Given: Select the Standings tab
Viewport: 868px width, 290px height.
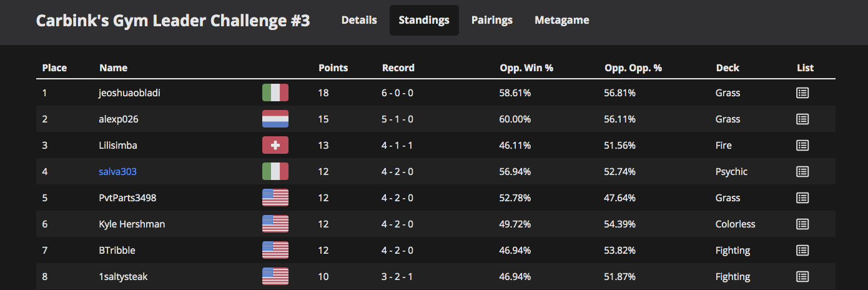Looking at the screenshot, I should [x=424, y=20].
